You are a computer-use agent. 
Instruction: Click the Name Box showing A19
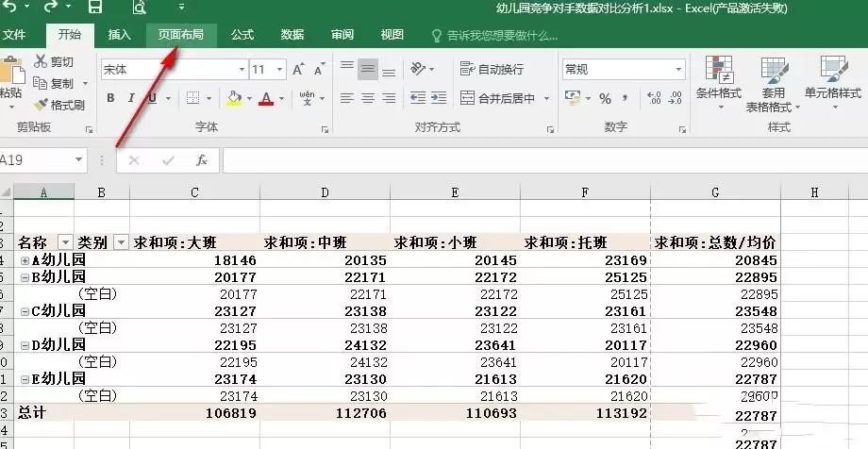pos(36,160)
